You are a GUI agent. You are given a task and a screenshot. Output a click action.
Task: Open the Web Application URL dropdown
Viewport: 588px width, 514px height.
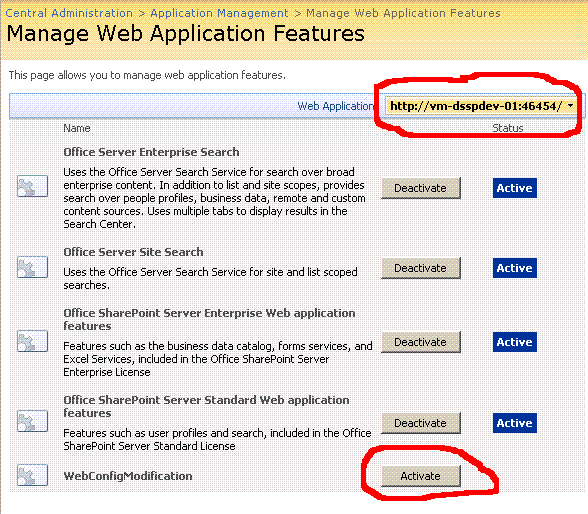point(480,106)
